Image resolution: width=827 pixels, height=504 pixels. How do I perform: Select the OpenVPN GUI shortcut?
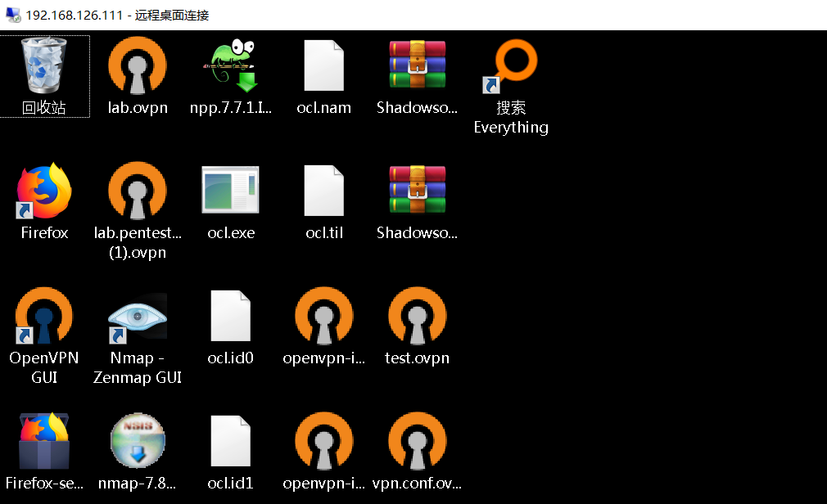click(x=44, y=317)
